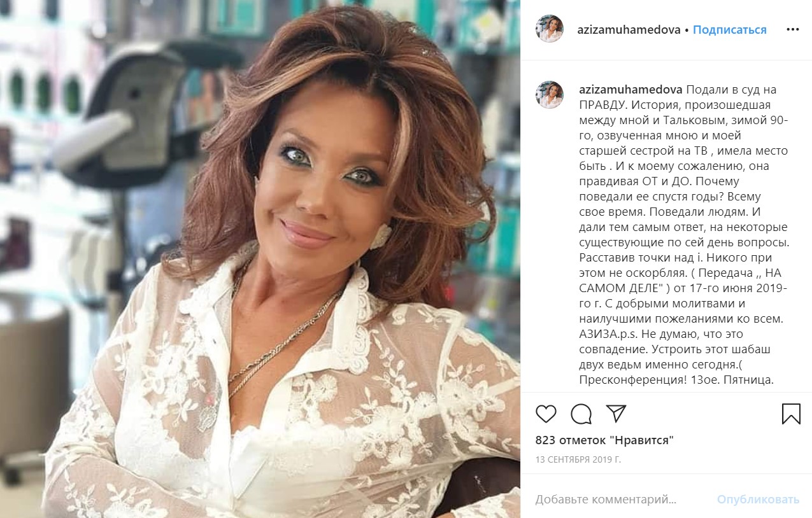Follow the account via Подписаться
The height and width of the screenshot is (518, 812).
pos(730,30)
